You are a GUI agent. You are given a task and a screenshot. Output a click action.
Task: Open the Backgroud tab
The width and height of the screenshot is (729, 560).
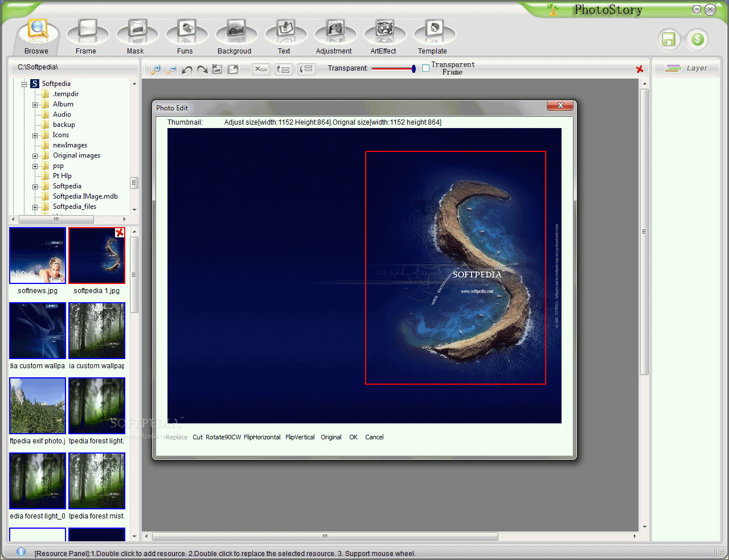point(235,38)
